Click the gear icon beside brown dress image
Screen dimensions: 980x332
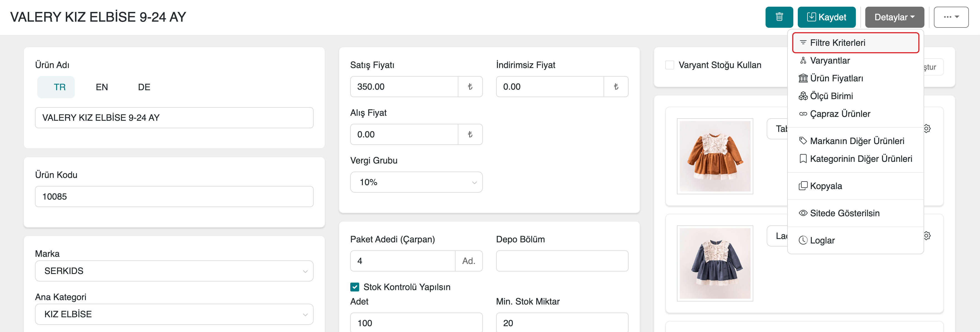click(927, 129)
